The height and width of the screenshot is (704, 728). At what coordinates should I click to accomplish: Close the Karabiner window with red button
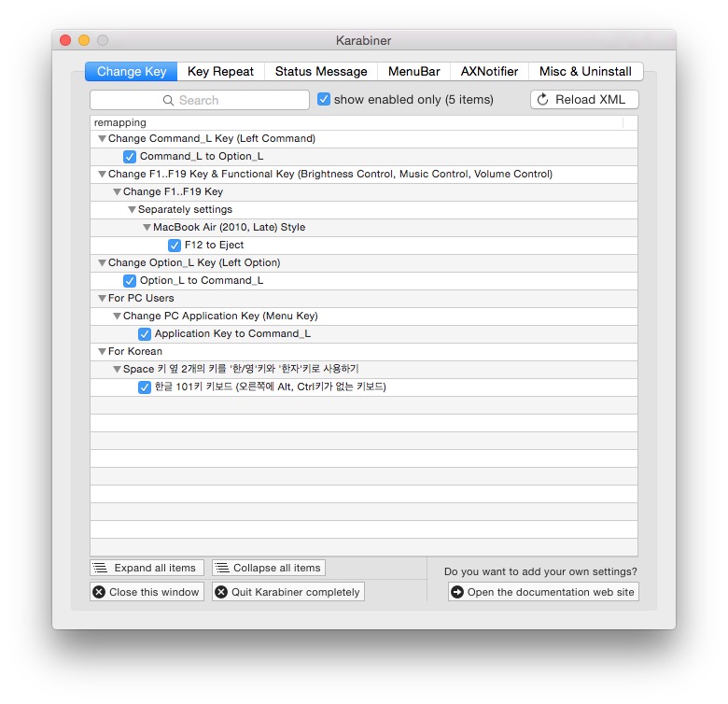point(65,40)
